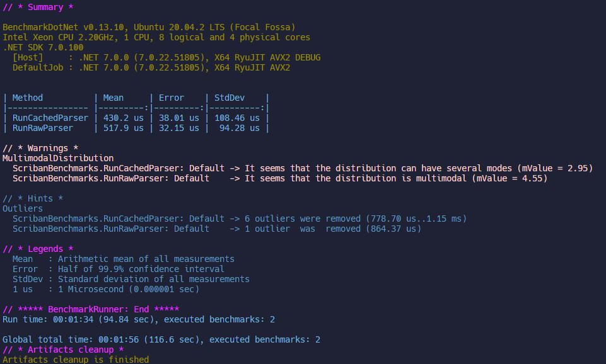Click the ".NET SDK 7.0.100" line

pyautogui.click(x=43, y=47)
